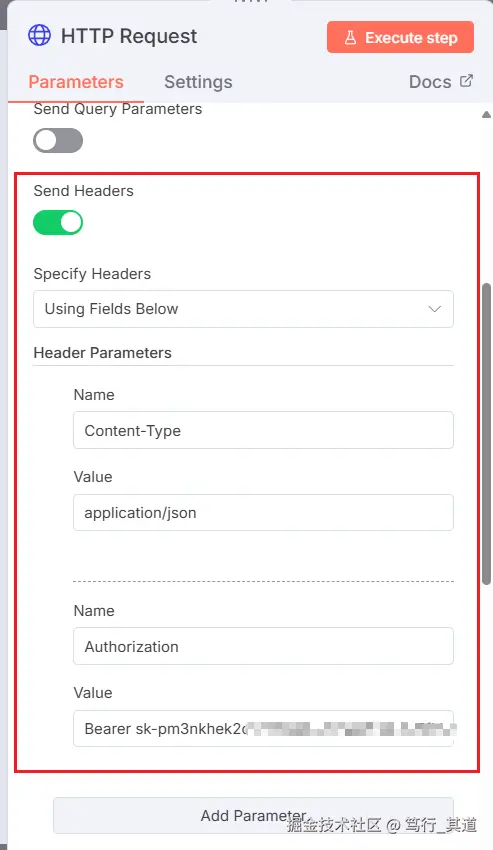Click the Header Parameters section label
Screen dimensions: 493x850
click(103, 353)
